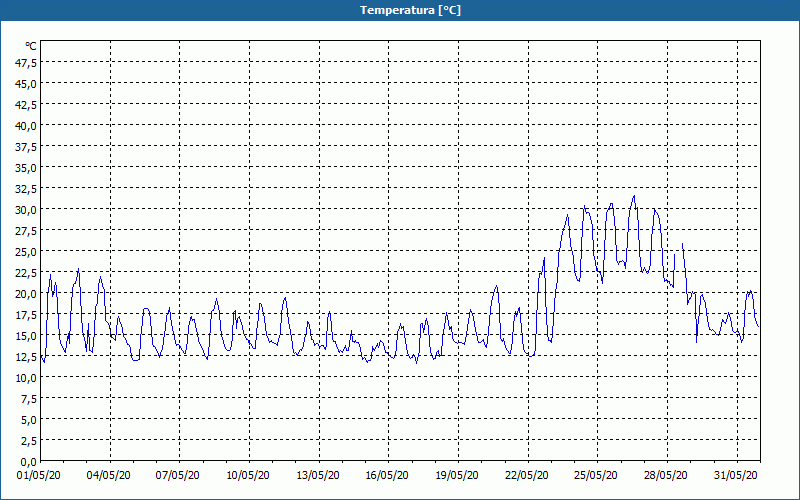Select the 30,0 y-axis label
The height and width of the screenshot is (500, 800).
(26, 210)
